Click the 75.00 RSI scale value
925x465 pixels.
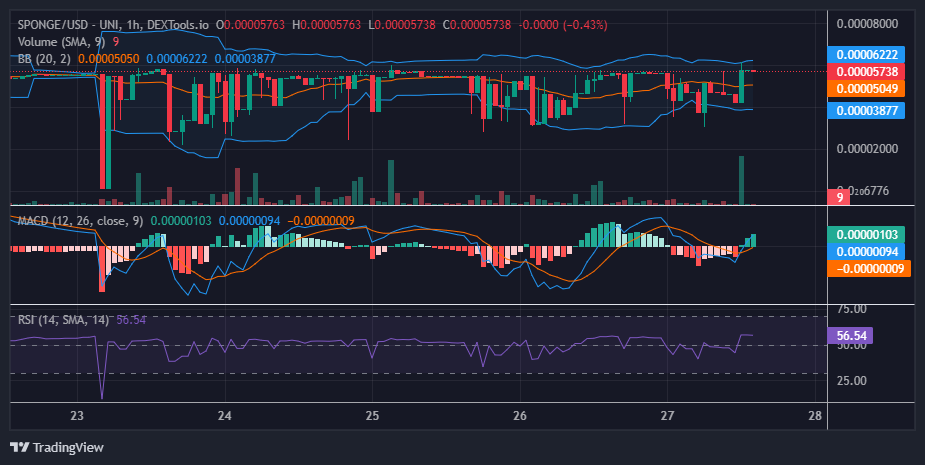tap(852, 309)
